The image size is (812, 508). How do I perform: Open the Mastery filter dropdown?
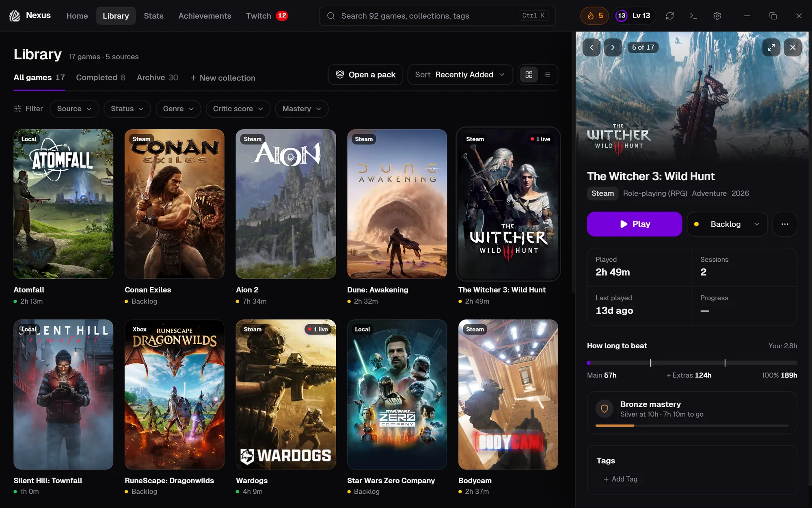click(302, 109)
